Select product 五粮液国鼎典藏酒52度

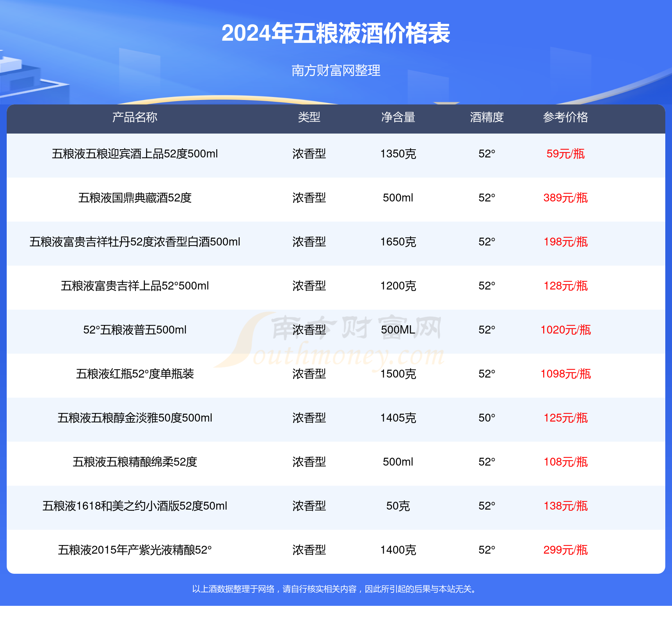click(135, 198)
